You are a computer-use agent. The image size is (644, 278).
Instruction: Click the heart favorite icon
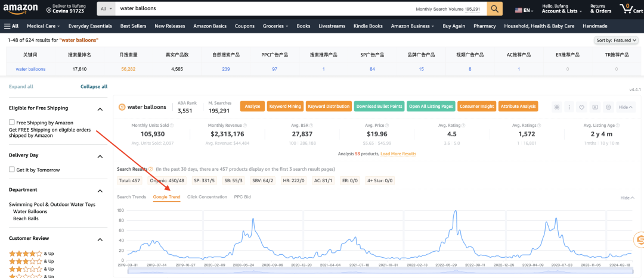click(581, 107)
